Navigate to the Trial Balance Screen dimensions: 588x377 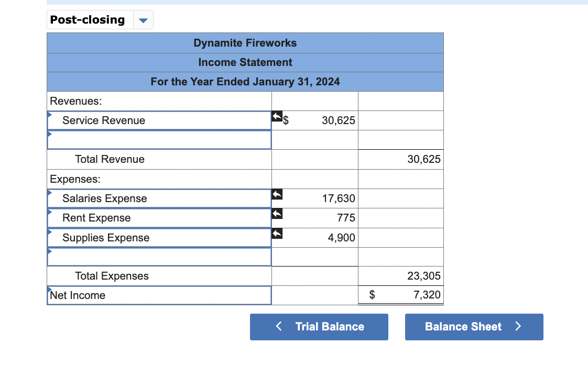coord(319,326)
